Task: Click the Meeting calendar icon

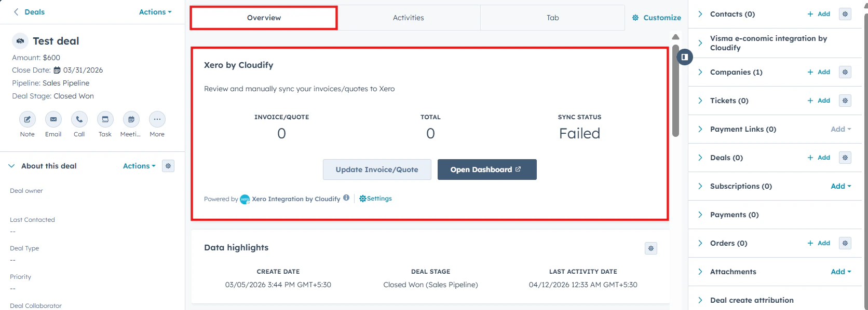Action: [131, 119]
